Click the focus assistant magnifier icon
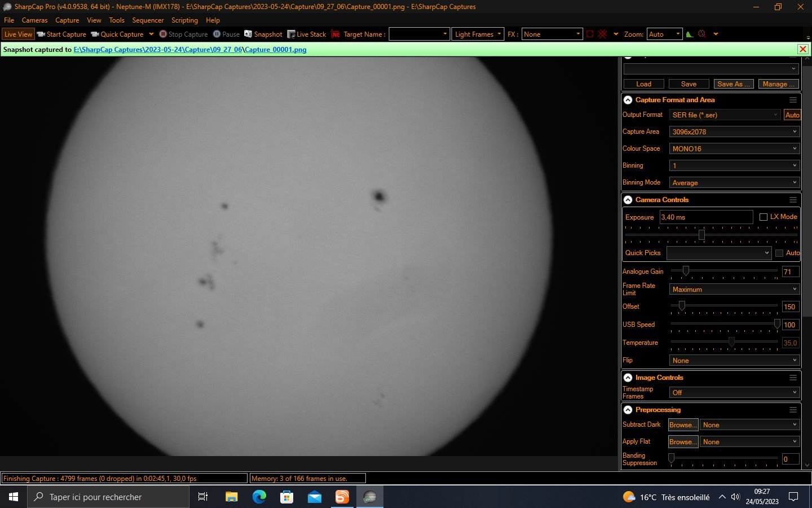812x508 pixels. [702, 34]
